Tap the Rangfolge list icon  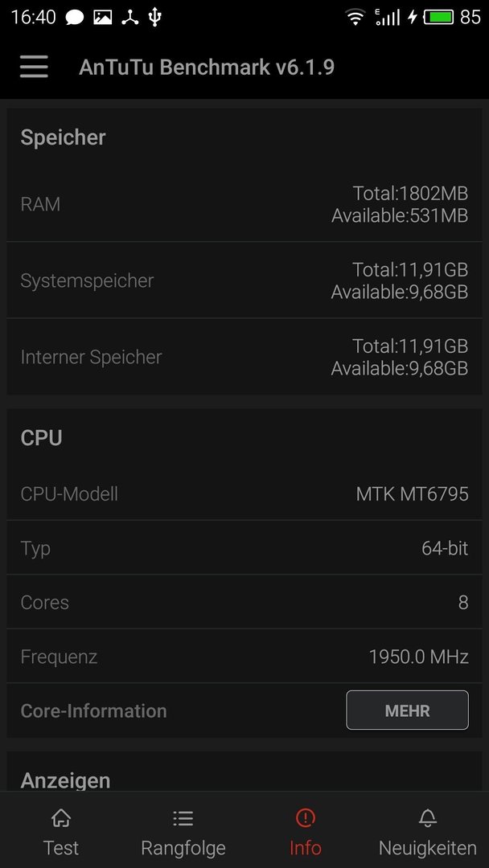coord(183,817)
